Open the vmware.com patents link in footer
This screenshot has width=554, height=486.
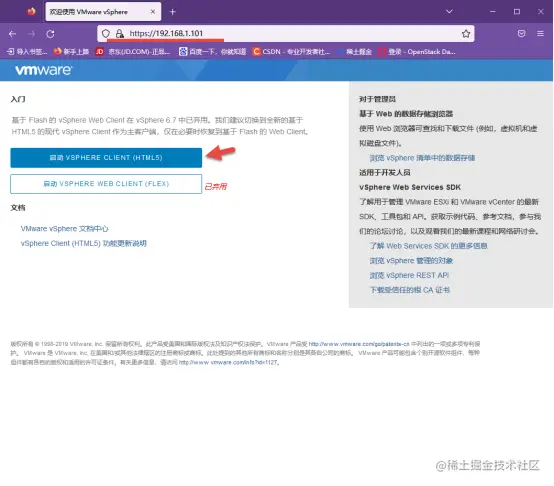[x=359, y=344]
